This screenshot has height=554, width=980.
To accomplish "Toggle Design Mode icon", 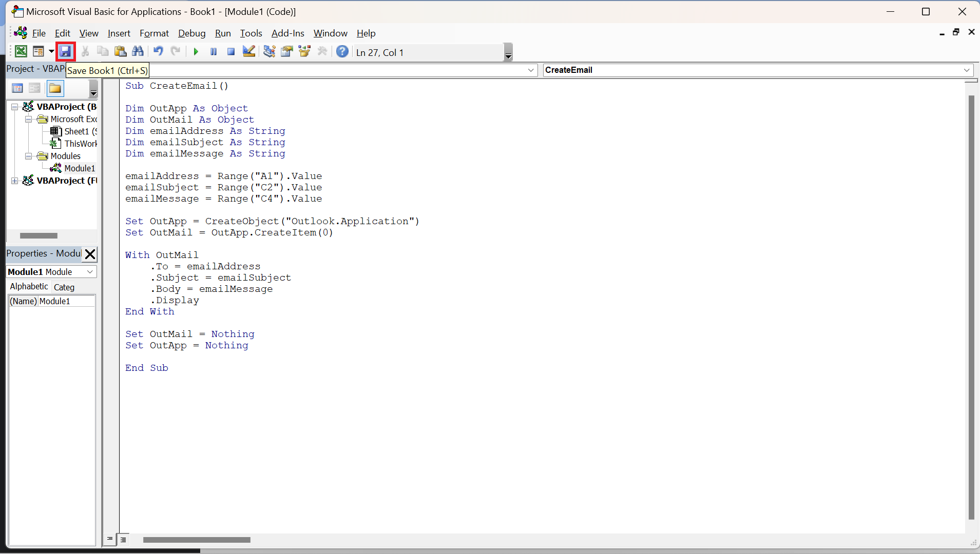I will coord(248,51).
